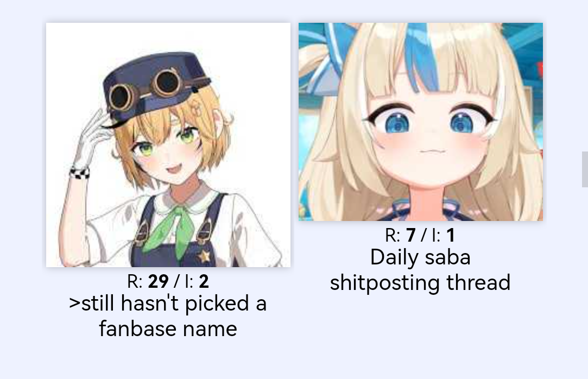Open the blonde blue-streaked hair character thumbnail
This screenshot has width=588, height=379.
421,122
